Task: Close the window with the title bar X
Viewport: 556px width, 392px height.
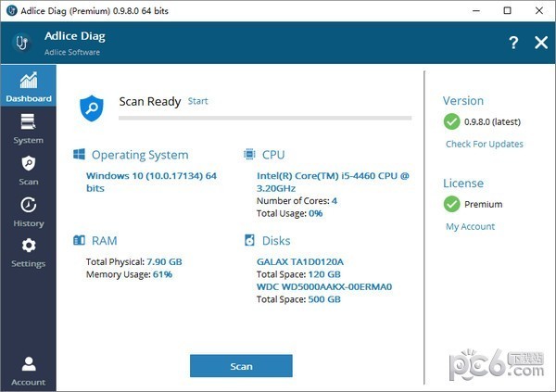Action: click(539, 10)
